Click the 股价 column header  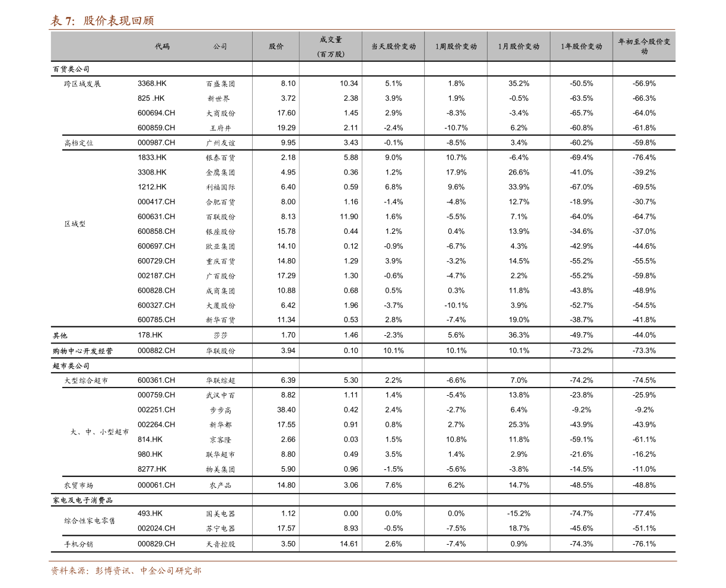[276, 46]
